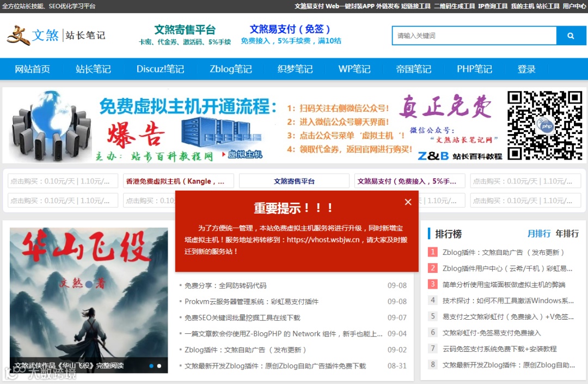This screenshot has height=384, width=588.
Task: Open the 站长笔记 navigation item
Action: 93,69
